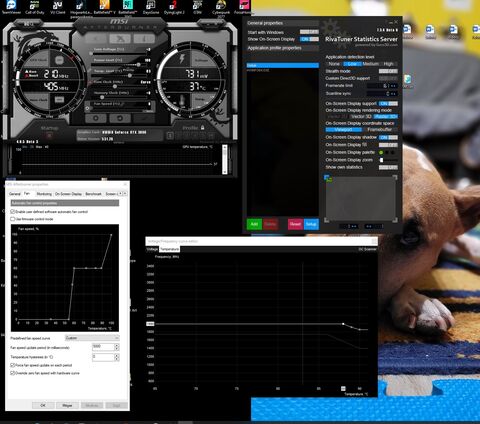
Task: Select Temperature tab in curve editor
Action: (169, 249)
